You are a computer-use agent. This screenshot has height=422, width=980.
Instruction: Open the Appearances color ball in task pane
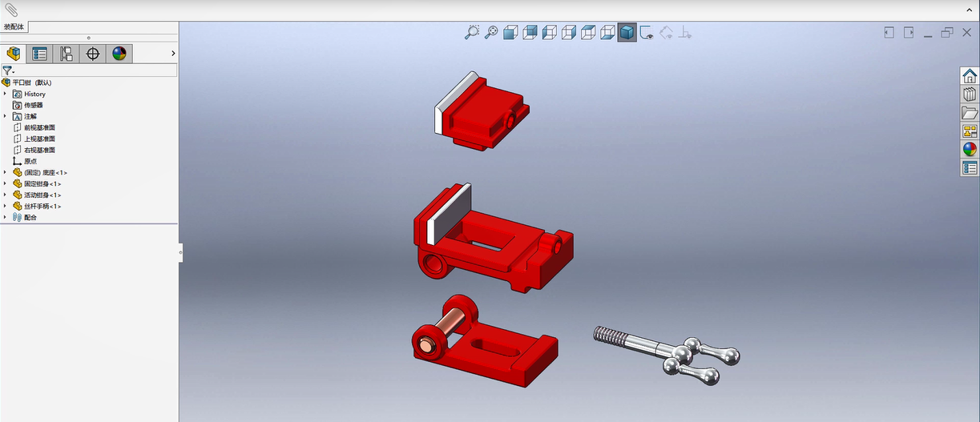click(970, 150)
